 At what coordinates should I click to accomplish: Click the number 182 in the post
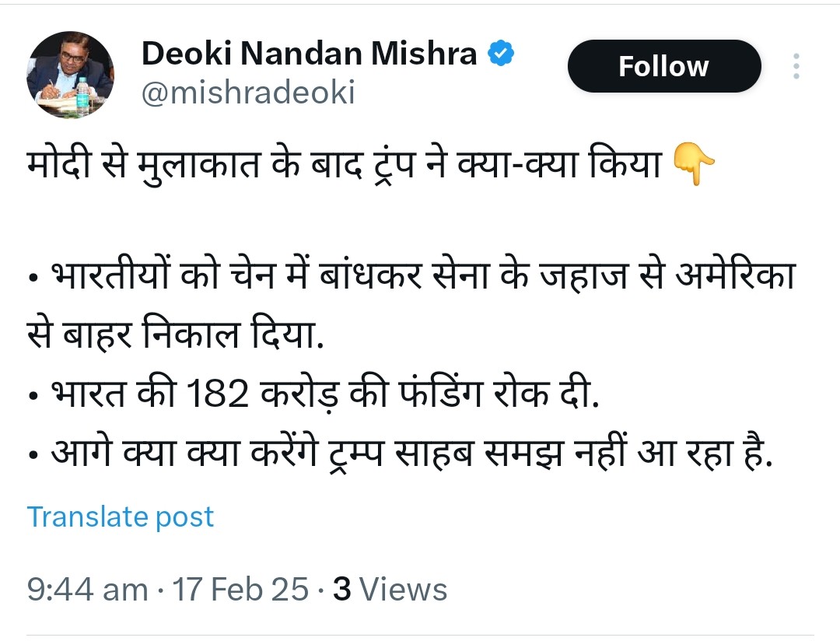219,395
